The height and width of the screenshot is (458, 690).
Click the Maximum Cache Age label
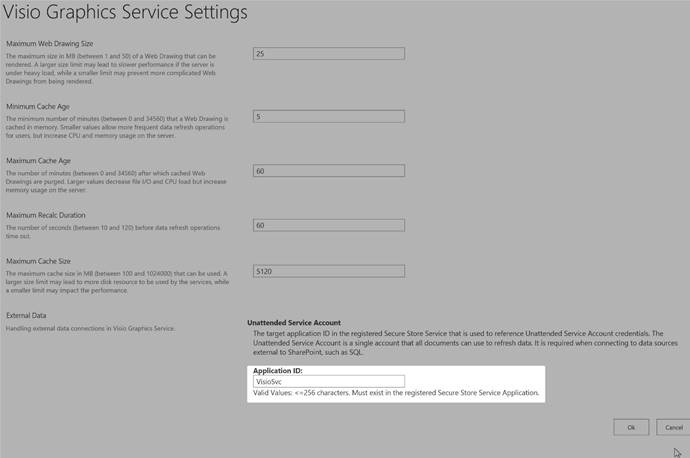pos(38,161)
